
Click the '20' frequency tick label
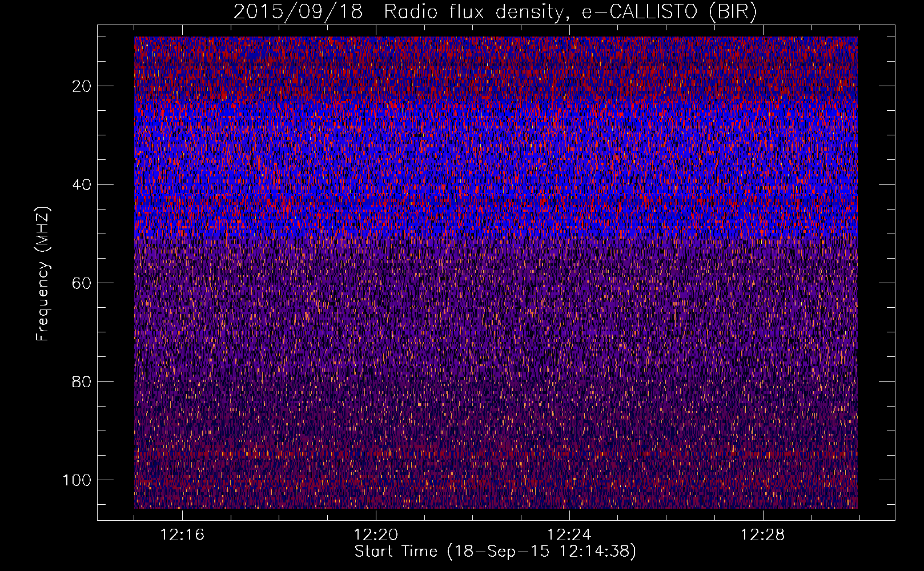(82, 86)
